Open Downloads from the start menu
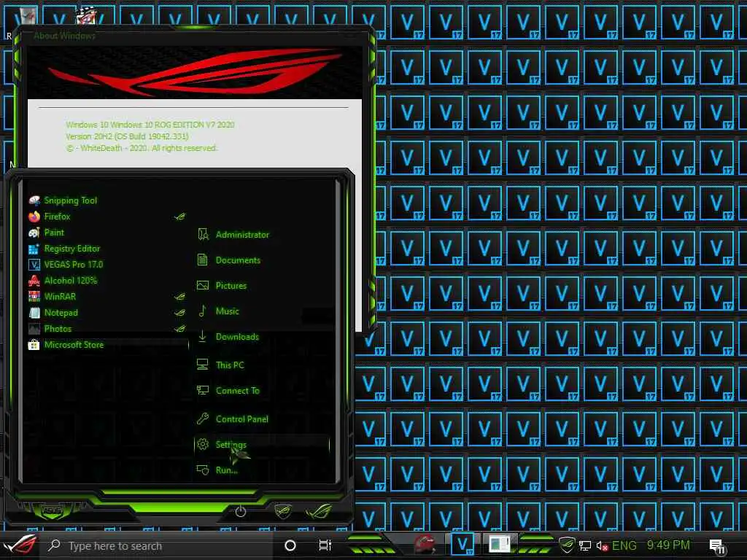 (228, 337)
